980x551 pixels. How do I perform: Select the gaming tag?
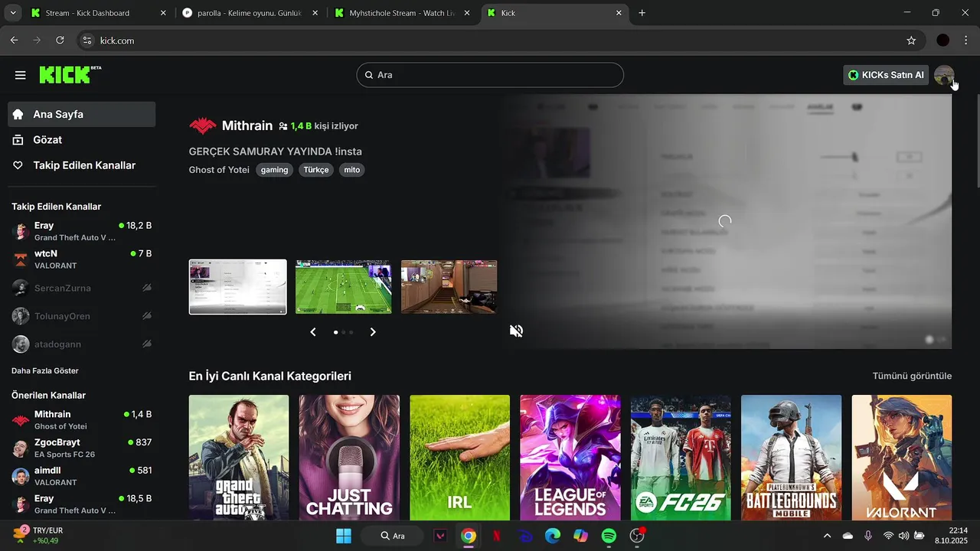[274, 170]
